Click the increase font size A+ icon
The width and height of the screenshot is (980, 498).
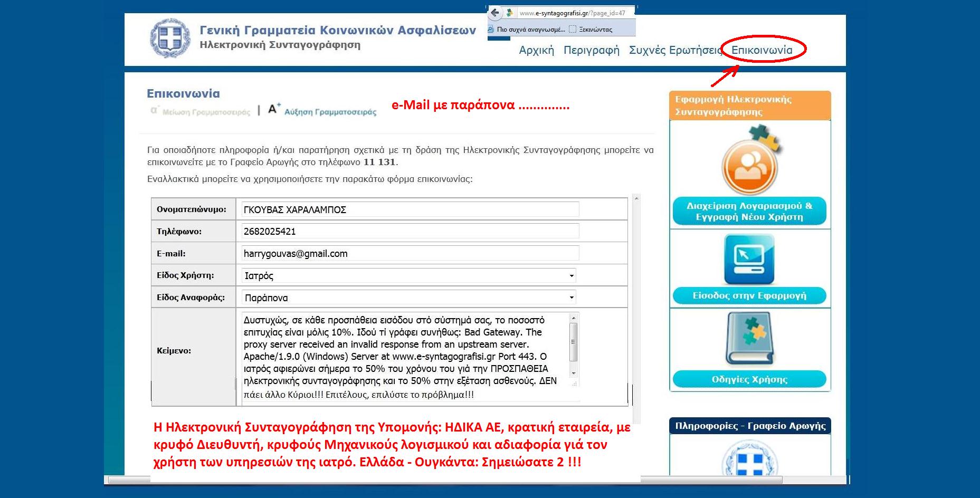click(274, 109)
